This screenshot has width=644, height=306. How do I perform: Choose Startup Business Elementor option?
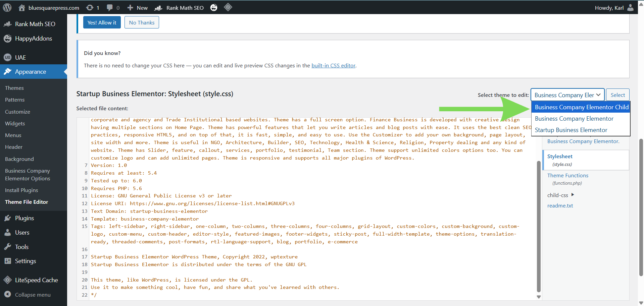click(571, 130)
